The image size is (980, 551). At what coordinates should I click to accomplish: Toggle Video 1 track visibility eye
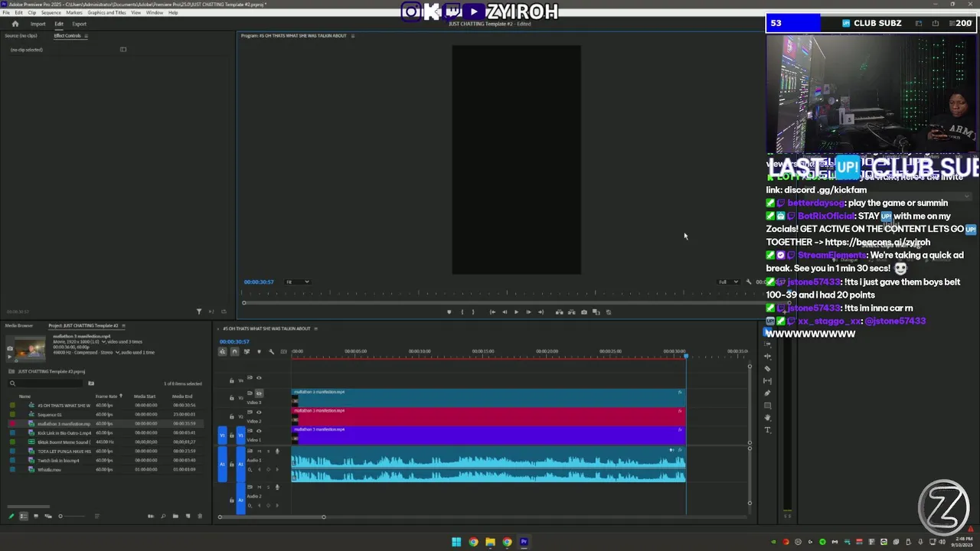[259, 431]
